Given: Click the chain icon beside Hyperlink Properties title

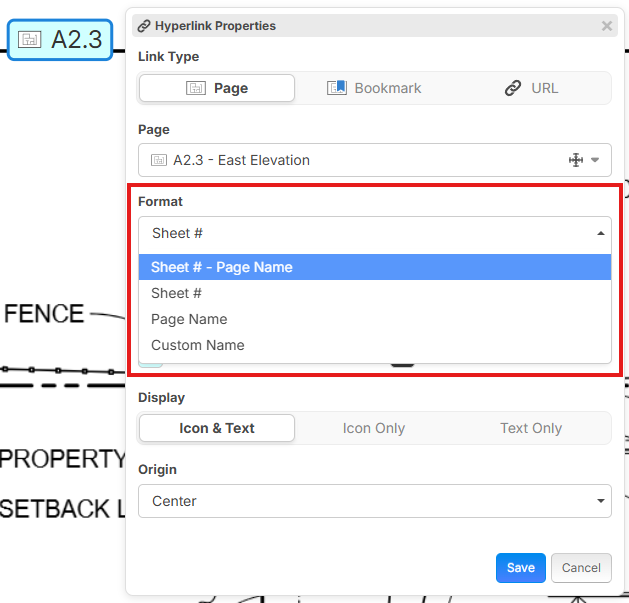Looking at the screenshot, I should coord(144,26).
